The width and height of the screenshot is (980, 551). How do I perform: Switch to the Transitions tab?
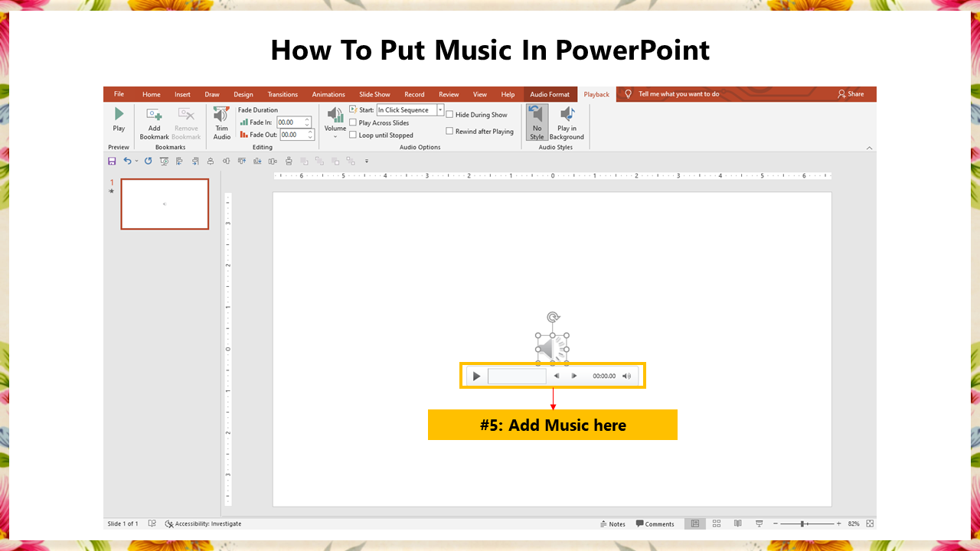[283, 94]
